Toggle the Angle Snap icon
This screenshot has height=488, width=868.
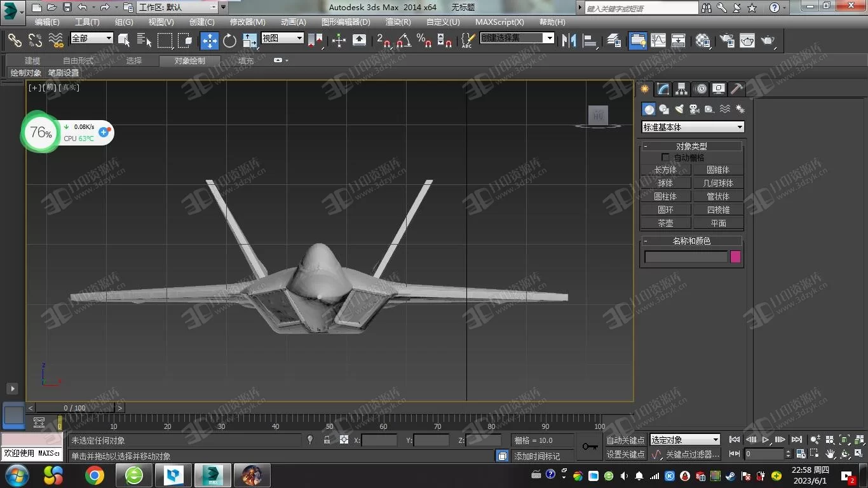click(403, 41)
